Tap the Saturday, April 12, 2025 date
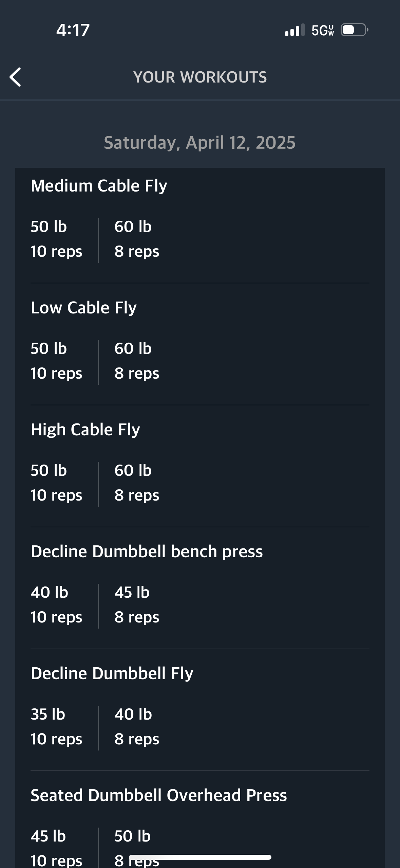The width and height of the screenshot is (400, 868). point(200,142)
